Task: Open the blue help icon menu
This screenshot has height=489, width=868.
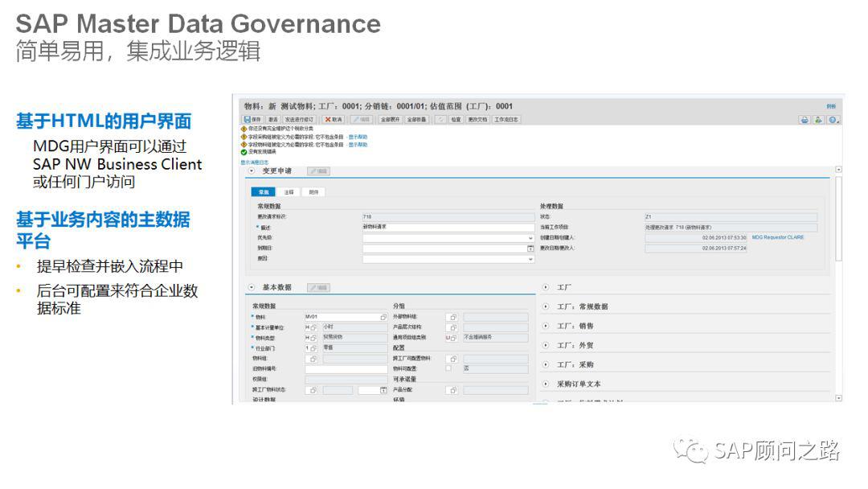Action: point(833,120)
